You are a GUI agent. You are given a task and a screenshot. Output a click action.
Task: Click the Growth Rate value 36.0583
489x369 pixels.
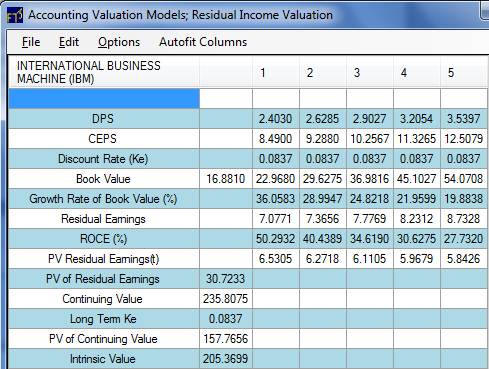[x=276, y=199]
